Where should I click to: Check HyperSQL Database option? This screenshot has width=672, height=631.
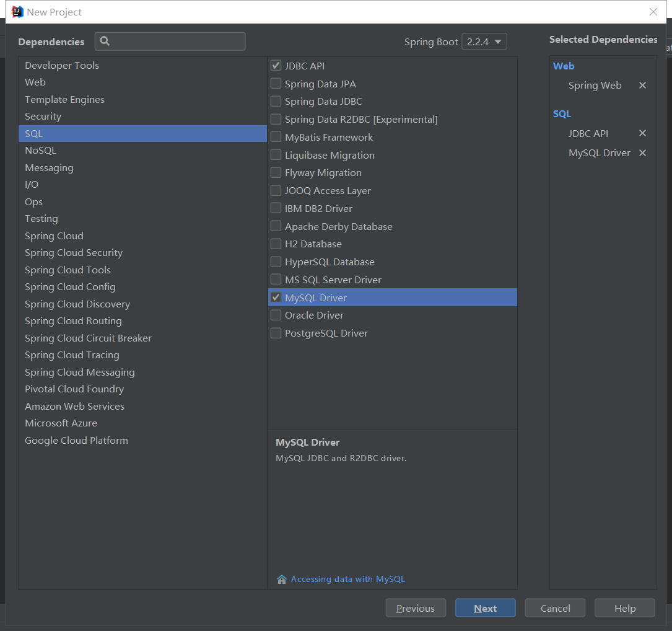pos(276,262)
